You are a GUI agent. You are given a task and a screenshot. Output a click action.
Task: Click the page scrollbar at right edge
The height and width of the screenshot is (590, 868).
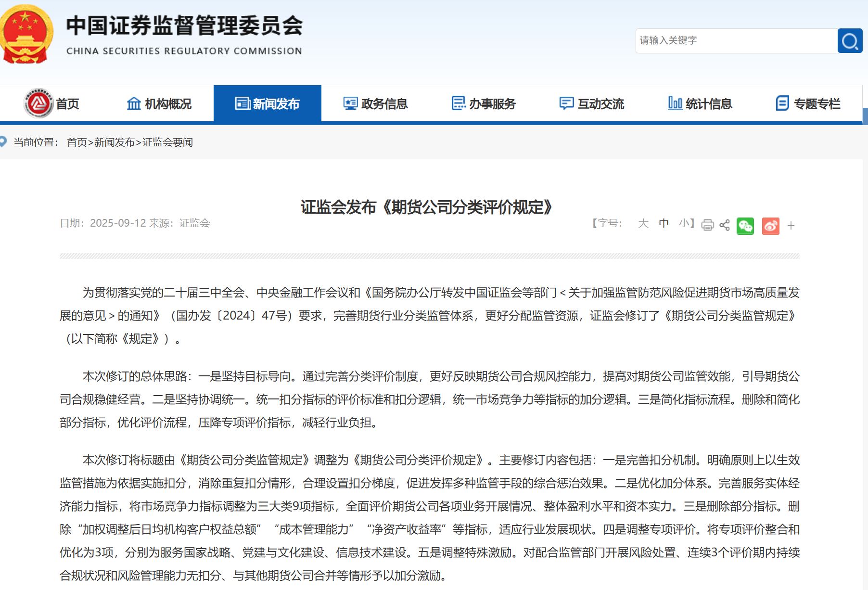865,117
